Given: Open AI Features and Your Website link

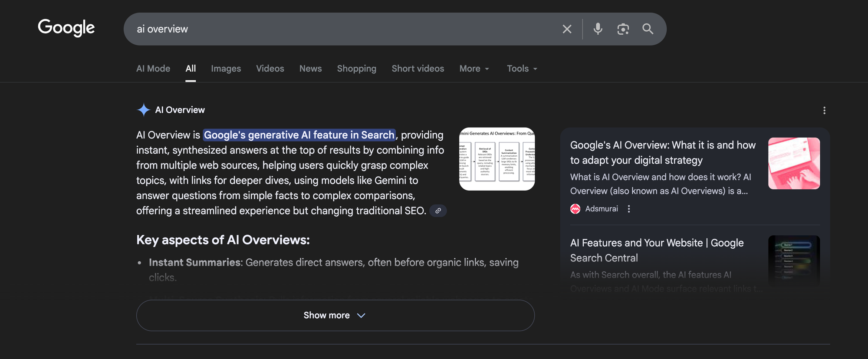Looking at the screenshot, I should [x=656, y=250].
